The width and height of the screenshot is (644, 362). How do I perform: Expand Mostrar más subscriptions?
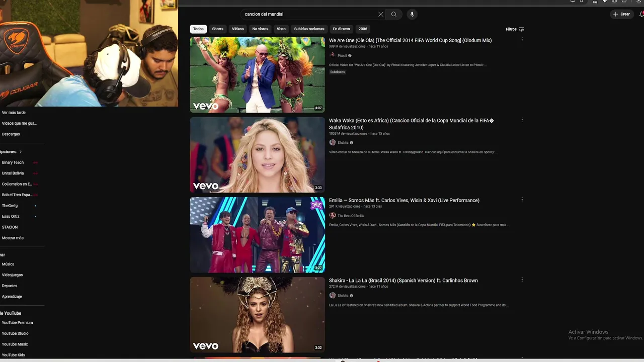coord(13,238)
